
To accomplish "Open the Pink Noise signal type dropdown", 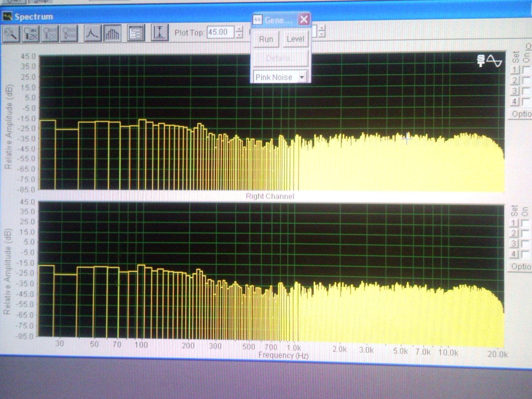I will (302, 77).
